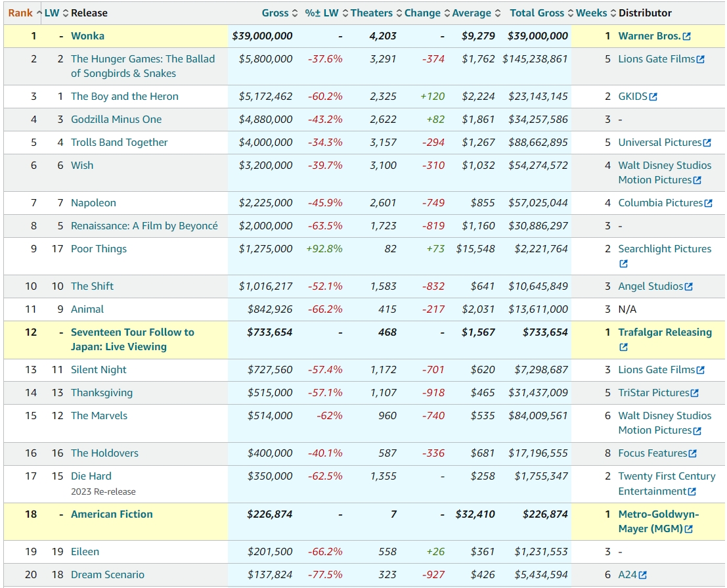Open the Animal release link
The width and height of the screenshot is (727, 588).
point(87,309)
